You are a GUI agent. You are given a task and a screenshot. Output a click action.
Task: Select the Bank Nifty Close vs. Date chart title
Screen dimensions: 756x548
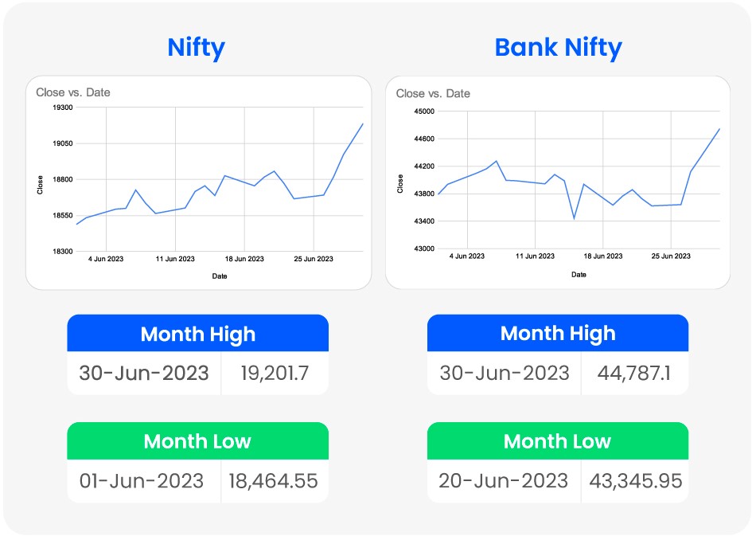(x=433, y=93)
